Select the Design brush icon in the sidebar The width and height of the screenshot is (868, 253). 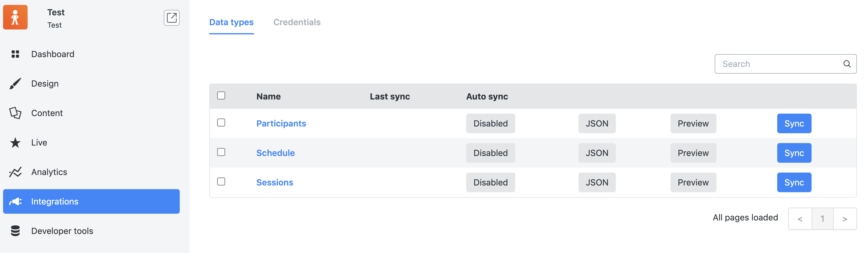click(x=15, y=83)
